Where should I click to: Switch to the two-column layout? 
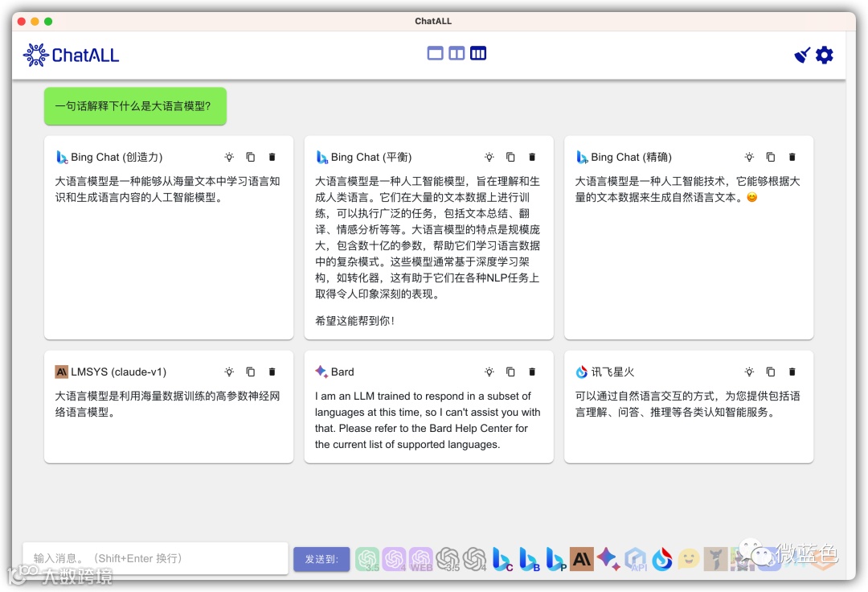click(457, 53)
